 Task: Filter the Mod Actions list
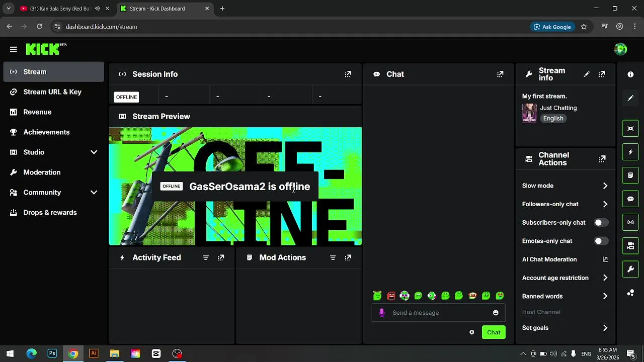tap(333, 257)
